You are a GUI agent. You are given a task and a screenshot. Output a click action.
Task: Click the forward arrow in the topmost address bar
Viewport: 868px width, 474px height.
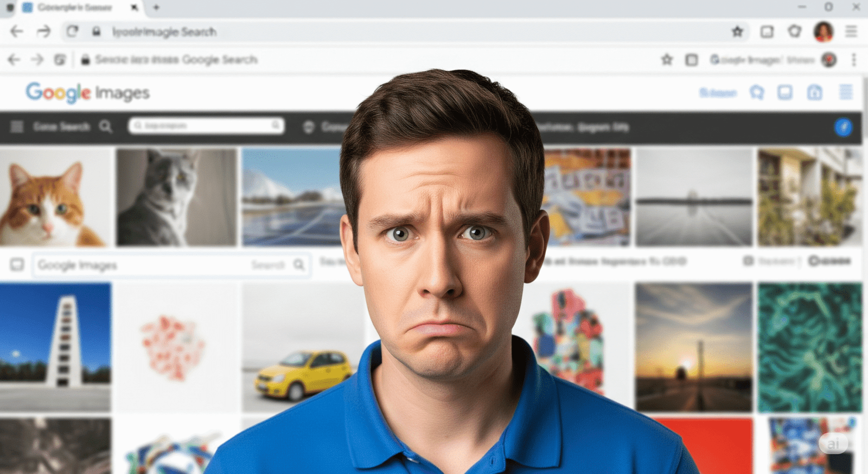[x=44, y=31]
